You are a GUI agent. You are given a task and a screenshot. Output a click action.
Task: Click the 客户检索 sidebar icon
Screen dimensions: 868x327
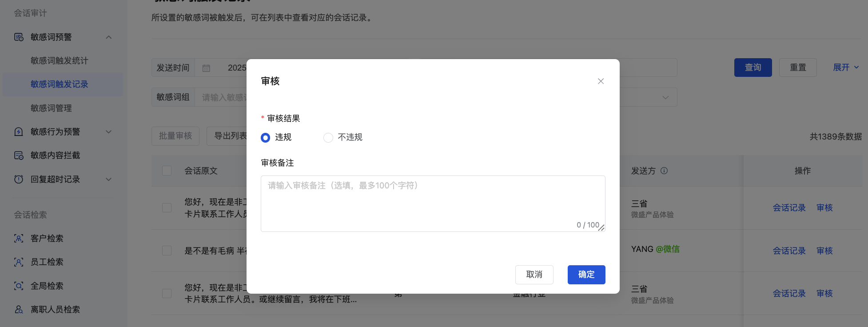(19, 239)
